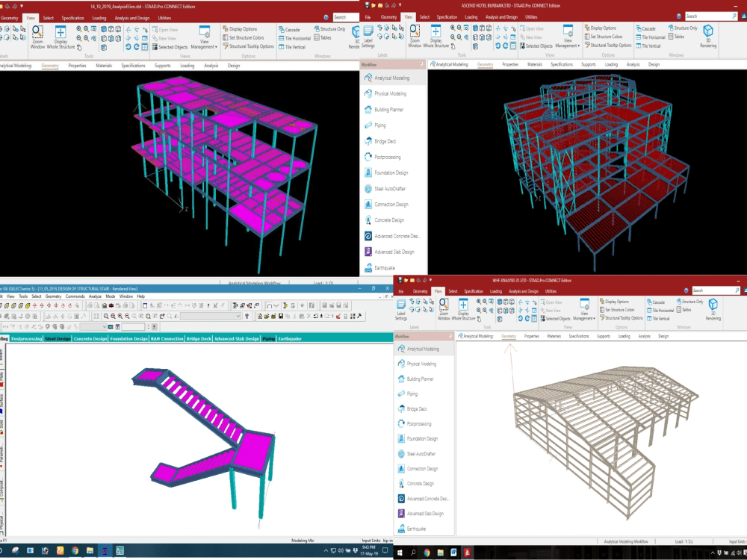Open View Management dropdown in WHF ANALYSIS window
The image size is (747, 560).
click(585, 310)
